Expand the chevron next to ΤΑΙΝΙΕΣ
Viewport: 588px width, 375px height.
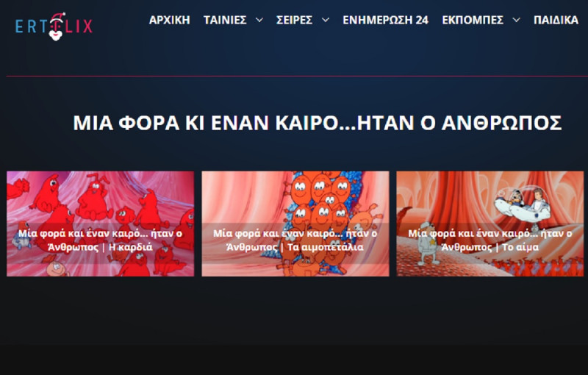tap(259, 20)
